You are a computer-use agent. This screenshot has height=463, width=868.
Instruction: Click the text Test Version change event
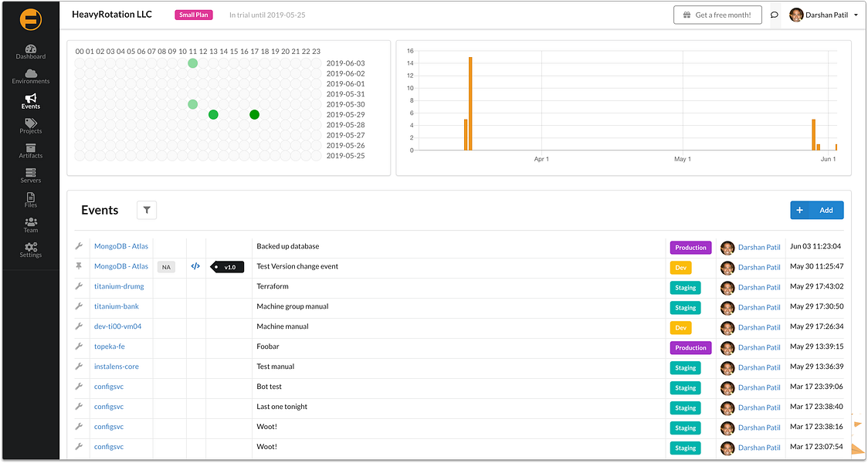297,266
